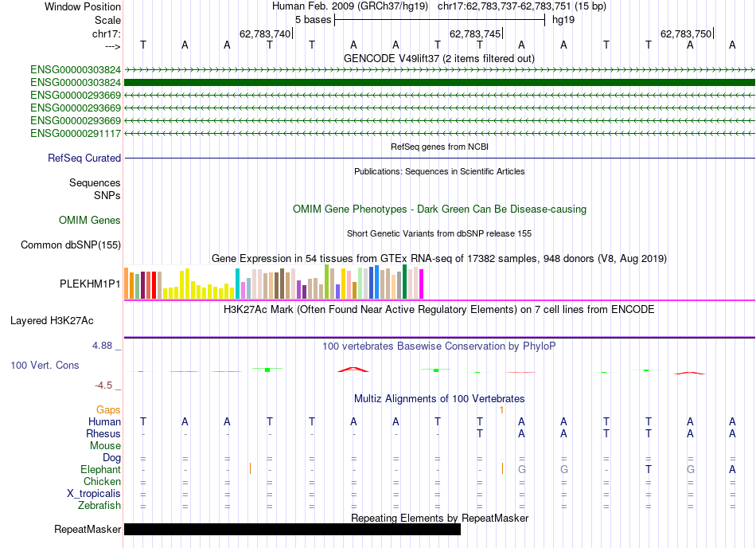This screenshot has width=756, height=548.
Task: Click the Common dbSNP(155) label
Action: click(70, 245)
